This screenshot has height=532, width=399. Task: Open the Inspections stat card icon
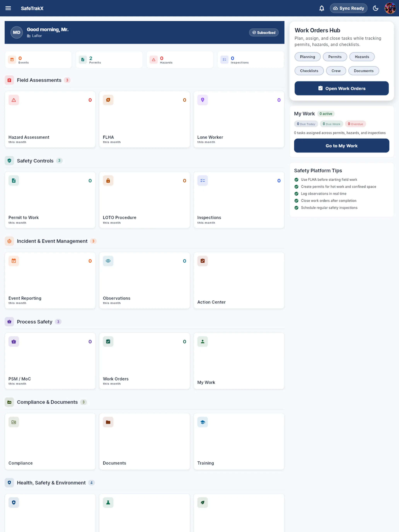(x=224, y=60)
